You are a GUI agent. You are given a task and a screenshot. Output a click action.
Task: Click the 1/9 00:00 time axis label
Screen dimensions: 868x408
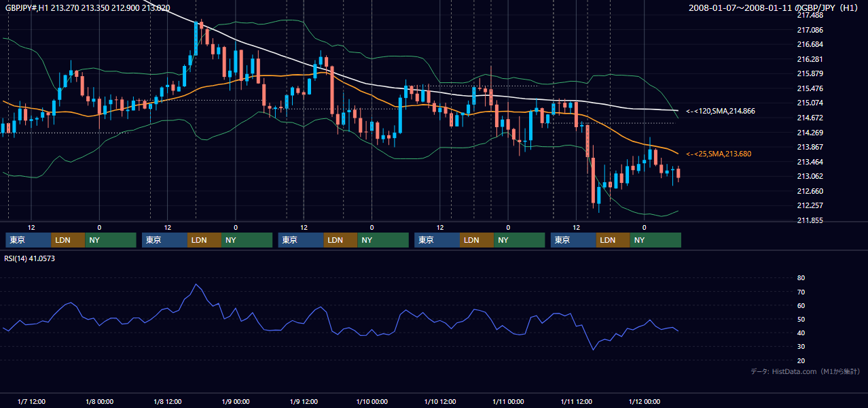tap(235, 402)
